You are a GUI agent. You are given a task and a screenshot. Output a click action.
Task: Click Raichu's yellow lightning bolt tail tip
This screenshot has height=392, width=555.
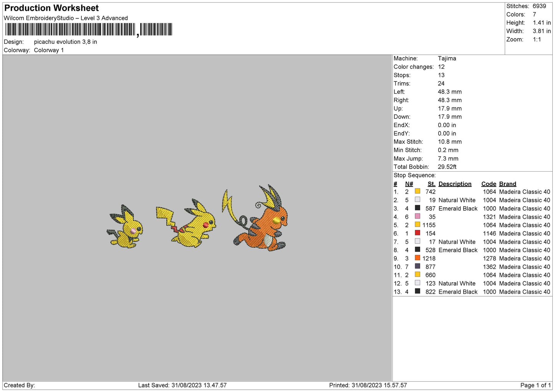point(227,200)
